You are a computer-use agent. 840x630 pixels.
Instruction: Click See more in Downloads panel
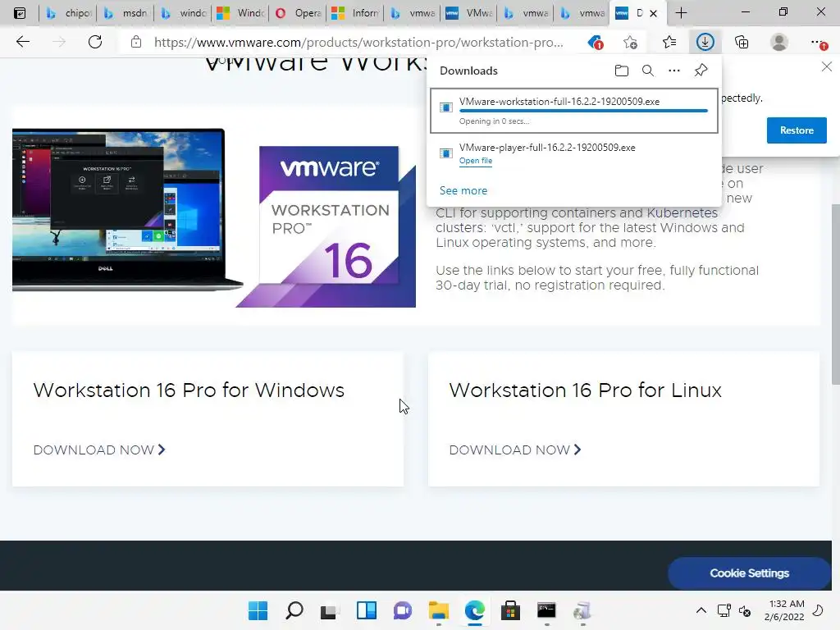(x=463, y=190)
